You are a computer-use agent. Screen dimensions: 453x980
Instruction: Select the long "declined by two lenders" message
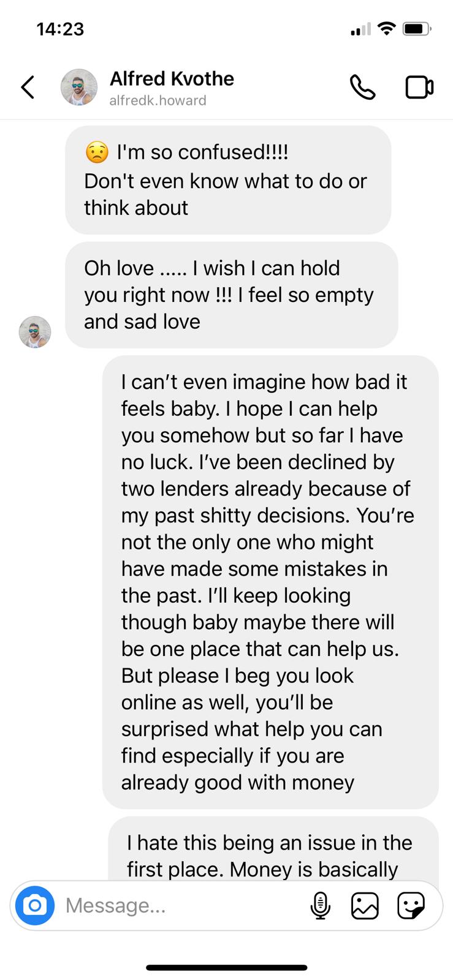270,582
